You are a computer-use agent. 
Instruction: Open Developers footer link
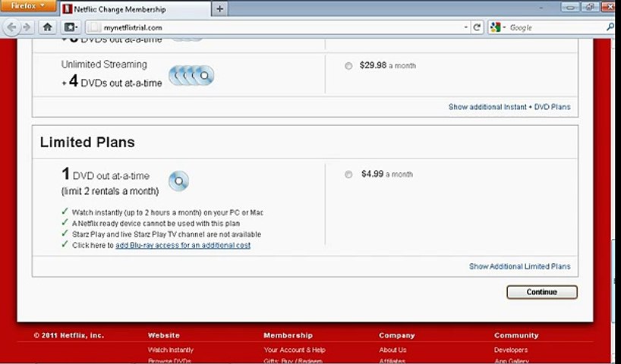tap(511, 350)
